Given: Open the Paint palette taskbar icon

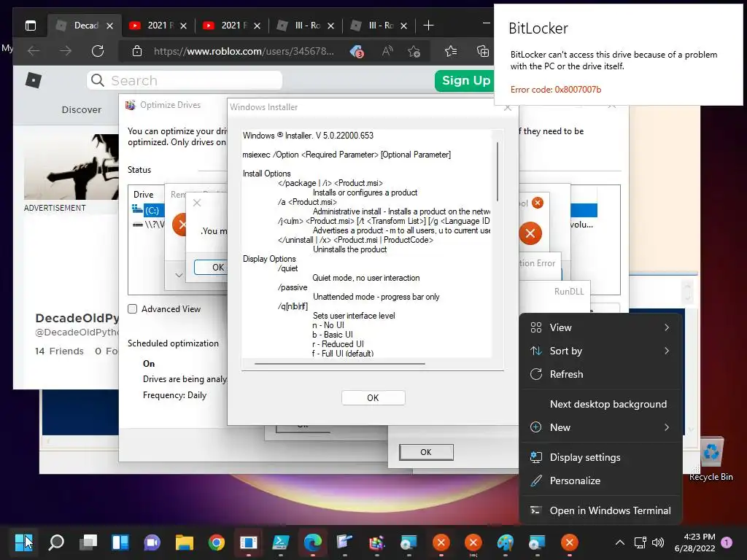Looking at the screenshot, I should [505, 542].
